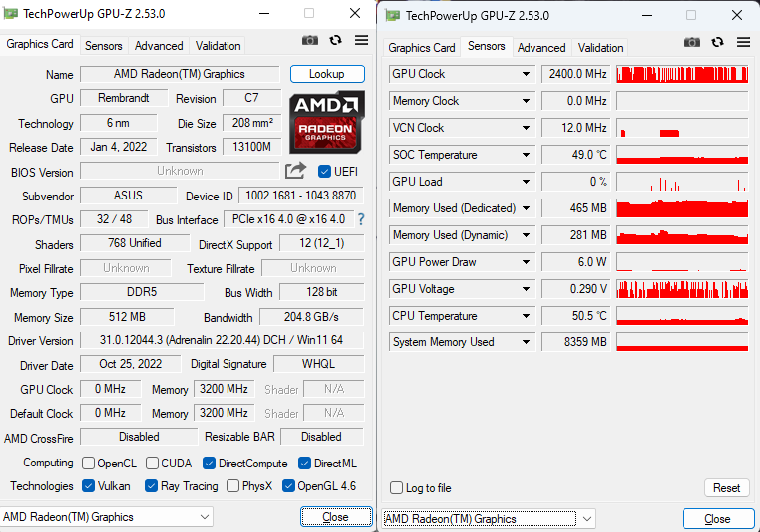760x532 pixels.
Task: Take screenshot with camera icon in left GPU-Z window
Action: pyautogui.click(x=310, y=40)
